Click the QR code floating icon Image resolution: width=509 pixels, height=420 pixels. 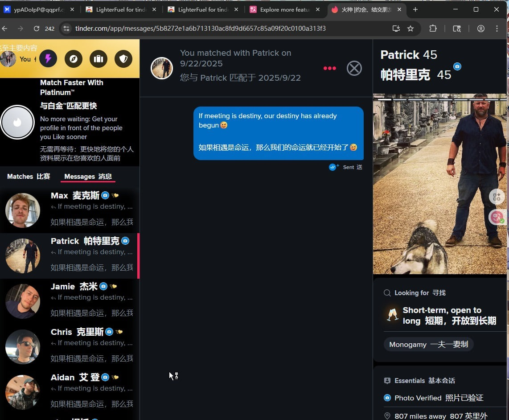pyautogui.click(x=497, y=197)
